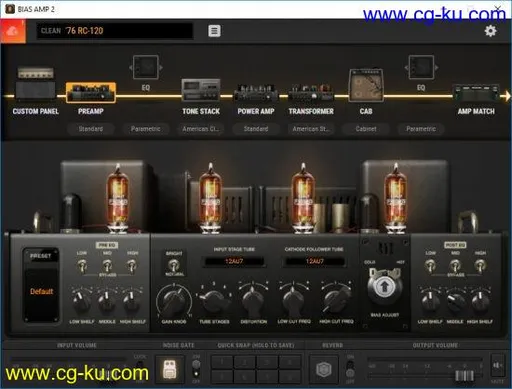512x389 pixels.
Task: Open the Input Stage Tube 12AU7 selector
Action: (x=234, y=261)
